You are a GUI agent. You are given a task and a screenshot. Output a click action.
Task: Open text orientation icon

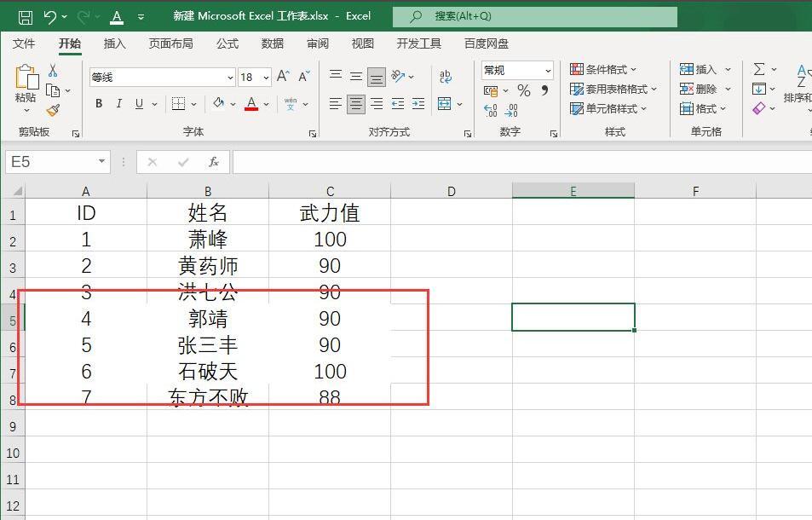tap(398, 76)
